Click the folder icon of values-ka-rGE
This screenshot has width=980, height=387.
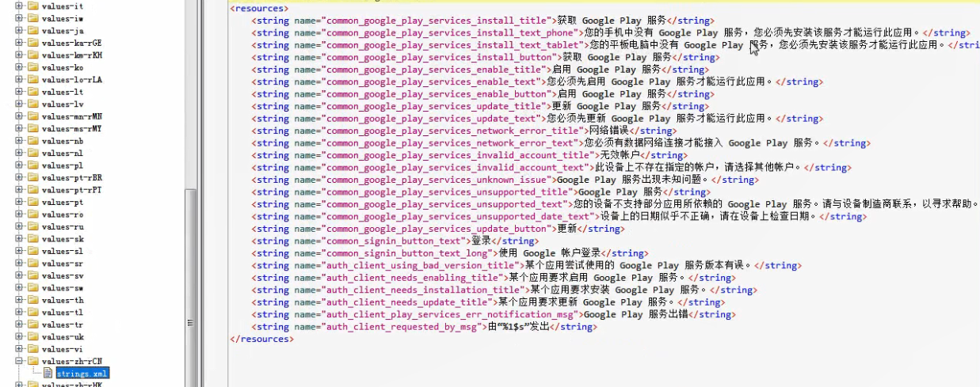pos(33,43)
